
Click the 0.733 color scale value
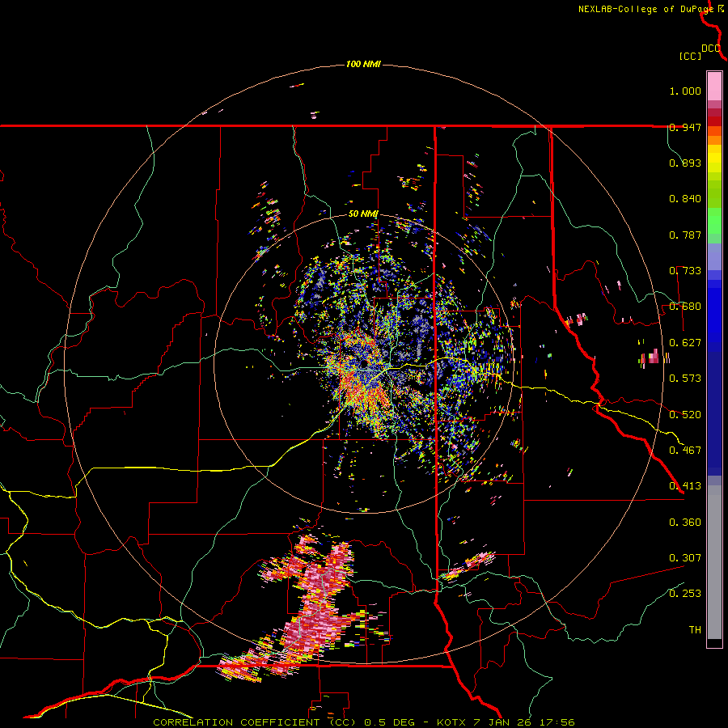coord(685,271)
